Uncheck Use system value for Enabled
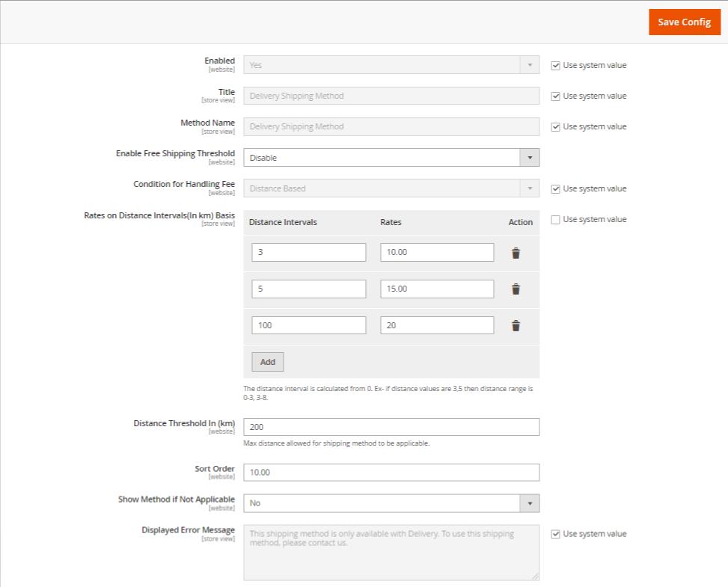The width and height of the screenshot is (728, 587). point(555,65)
